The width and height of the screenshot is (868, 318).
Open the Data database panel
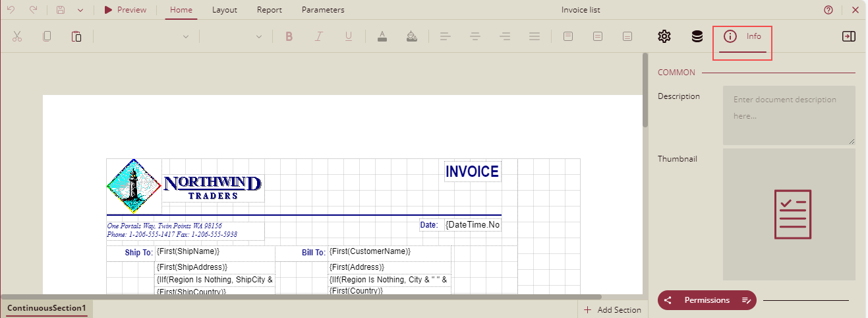697,36
